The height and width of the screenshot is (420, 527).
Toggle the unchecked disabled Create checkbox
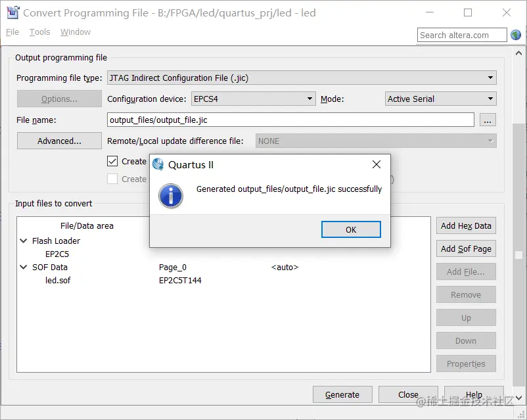click(x=112, y=179)
